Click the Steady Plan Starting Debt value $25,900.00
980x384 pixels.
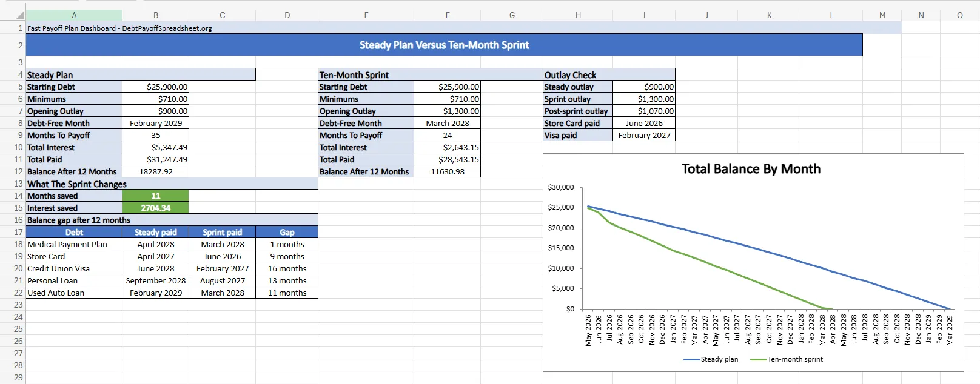tap(155, 87)
